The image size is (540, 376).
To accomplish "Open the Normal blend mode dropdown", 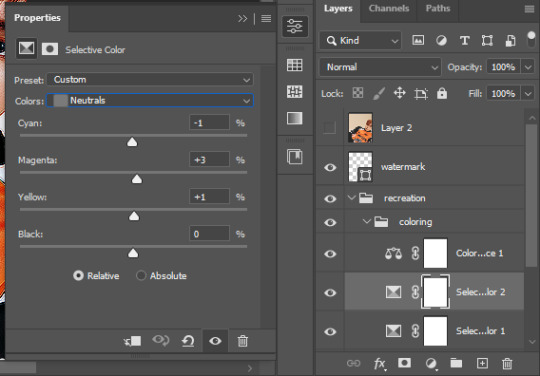I will pyautogui.click(x=380, y=67).
